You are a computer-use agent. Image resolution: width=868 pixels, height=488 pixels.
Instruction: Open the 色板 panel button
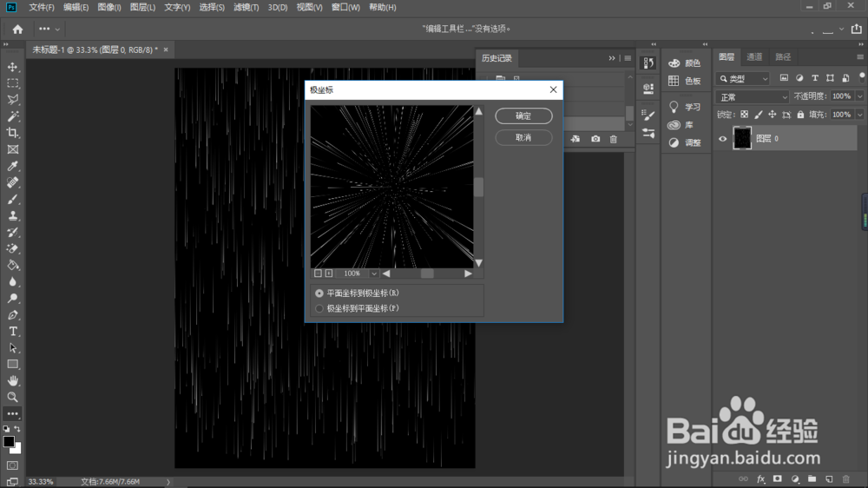[x=685, y=81]
